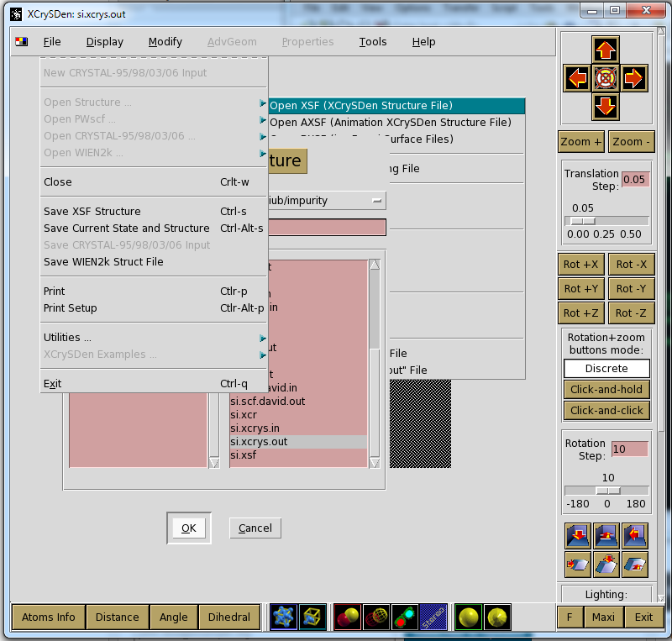Click the room view down-arrow orientation icon
672x641 pixels.
(578, 535)
